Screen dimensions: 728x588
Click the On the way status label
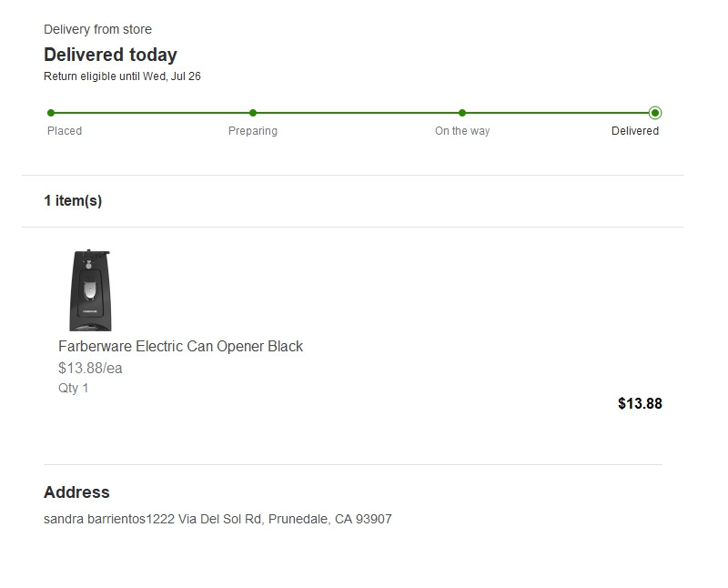(462, 131)
